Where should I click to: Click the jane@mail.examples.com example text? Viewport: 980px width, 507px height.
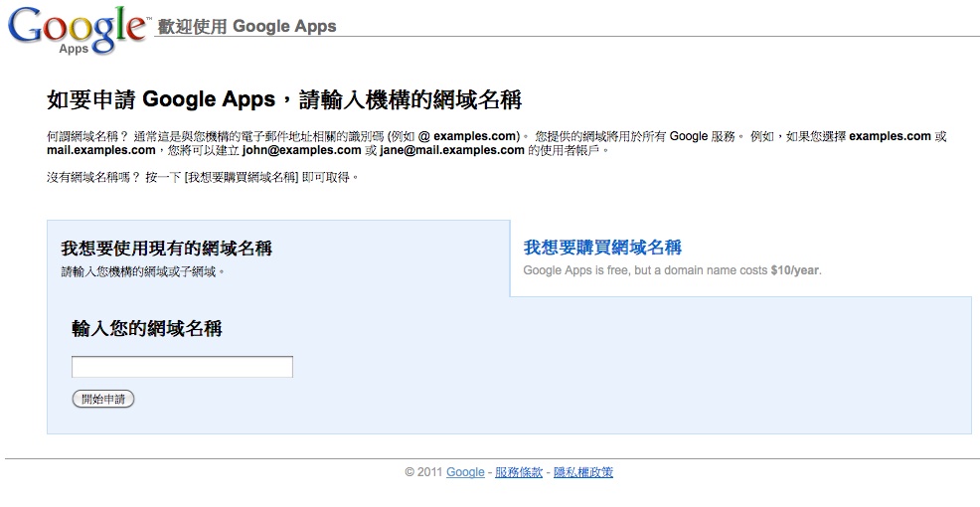tap(452, 150)
